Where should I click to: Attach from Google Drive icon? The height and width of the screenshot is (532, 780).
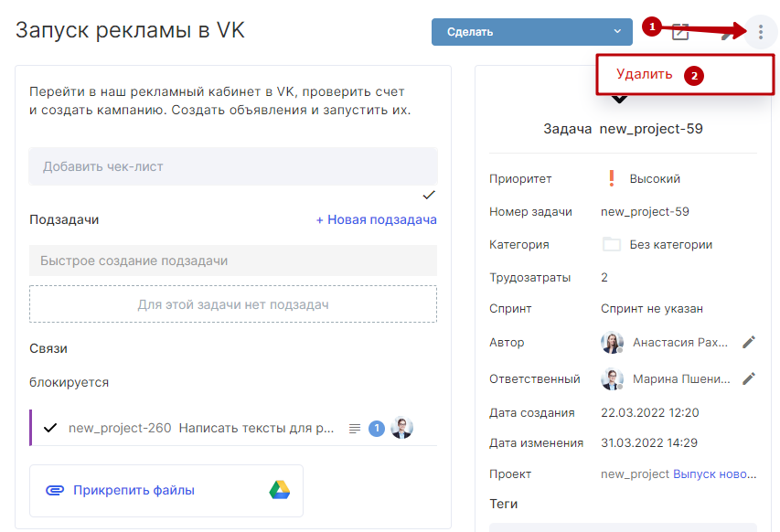[x=280, y=490]
